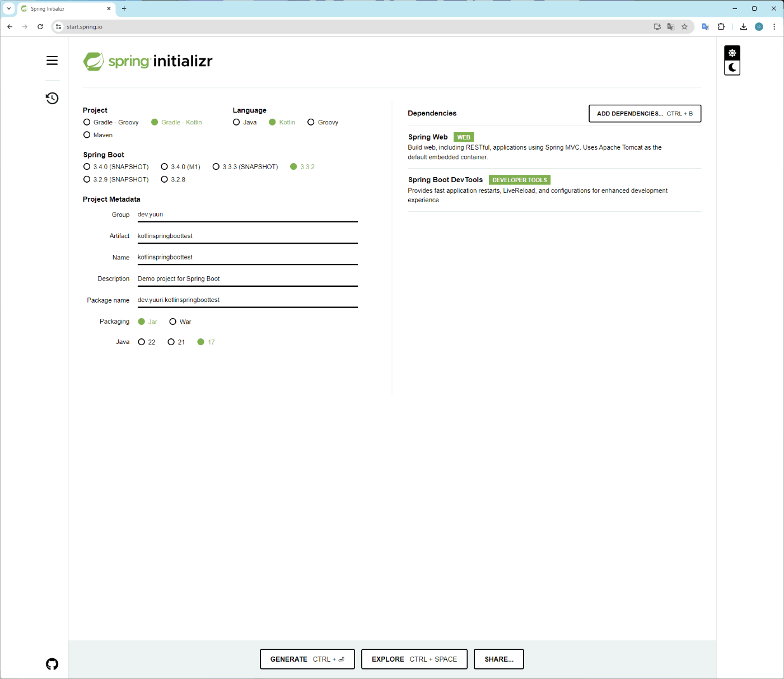Screen dimensions: 784x679
Task: Edit the Package name field
Action: tap(248, 300)
